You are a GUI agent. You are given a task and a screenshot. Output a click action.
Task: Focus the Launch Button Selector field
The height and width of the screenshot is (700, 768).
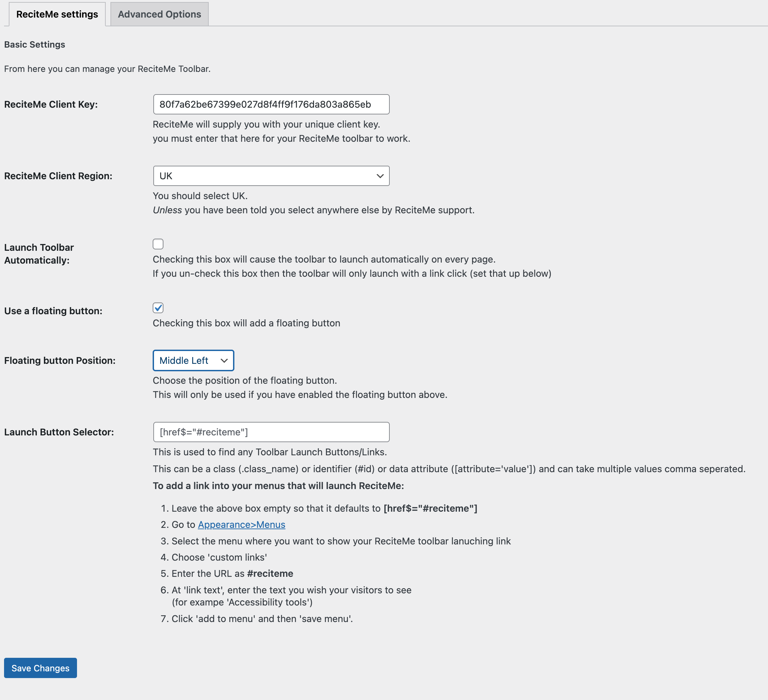coord(271,432)
